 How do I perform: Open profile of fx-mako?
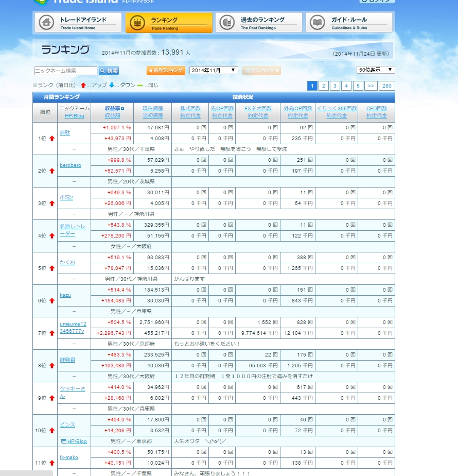69,457
